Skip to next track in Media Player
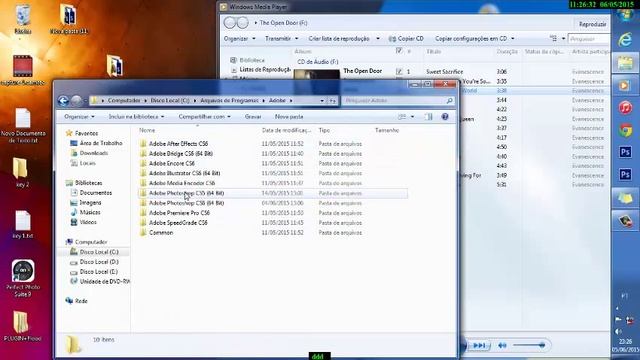 point(479,345)
